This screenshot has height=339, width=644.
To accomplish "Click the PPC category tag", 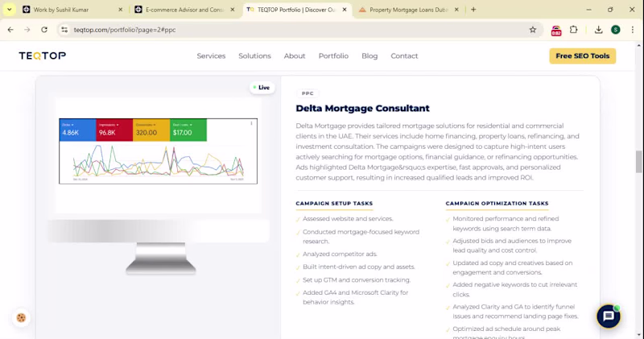I will pyautogui.click(x=308, y=93).
